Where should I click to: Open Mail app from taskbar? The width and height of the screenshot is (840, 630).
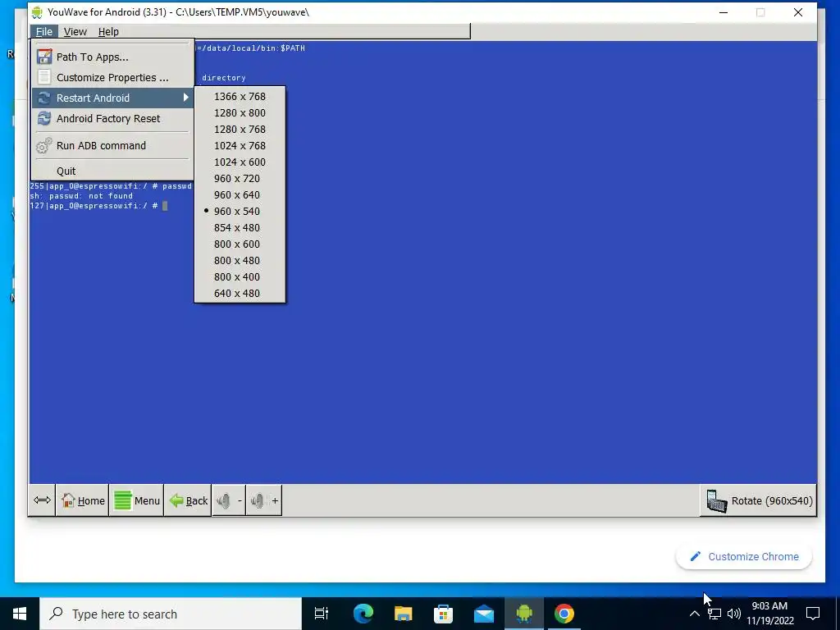(484, 614)
